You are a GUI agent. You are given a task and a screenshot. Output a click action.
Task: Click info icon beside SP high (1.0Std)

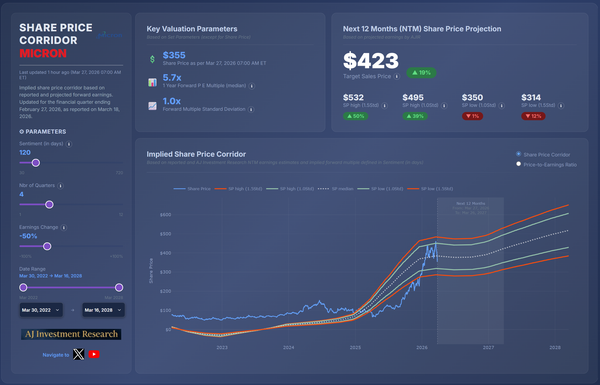tap(444, 106)
